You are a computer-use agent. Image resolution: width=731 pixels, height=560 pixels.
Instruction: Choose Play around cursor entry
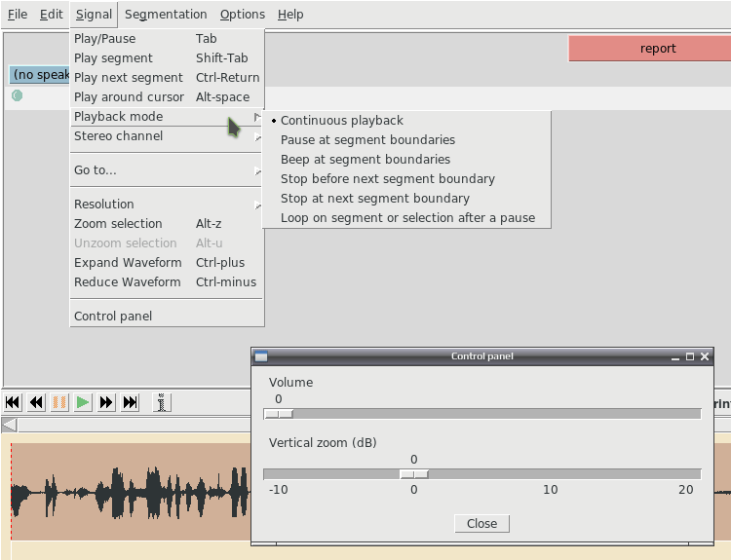pyautogui.click(x=167, y=97)
